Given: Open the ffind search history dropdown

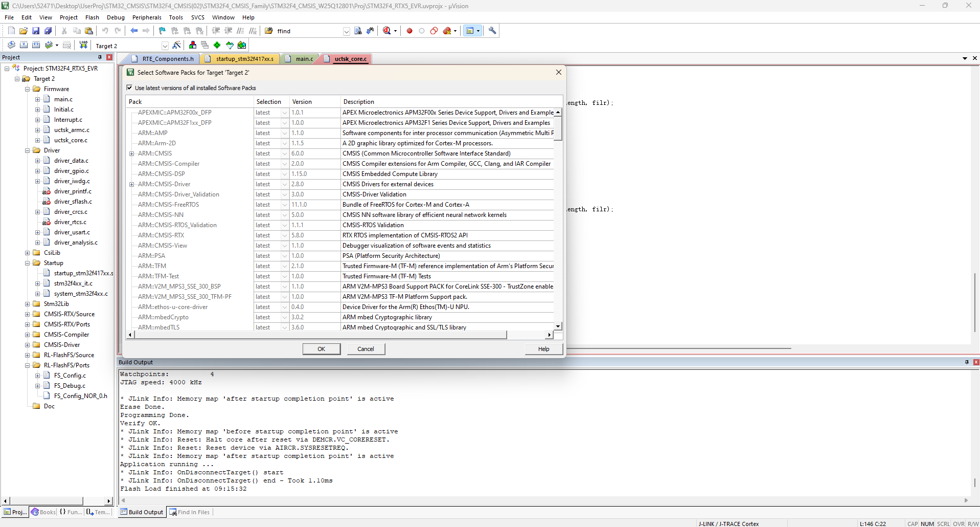Looking at the screenshot, I should (346, 31).
